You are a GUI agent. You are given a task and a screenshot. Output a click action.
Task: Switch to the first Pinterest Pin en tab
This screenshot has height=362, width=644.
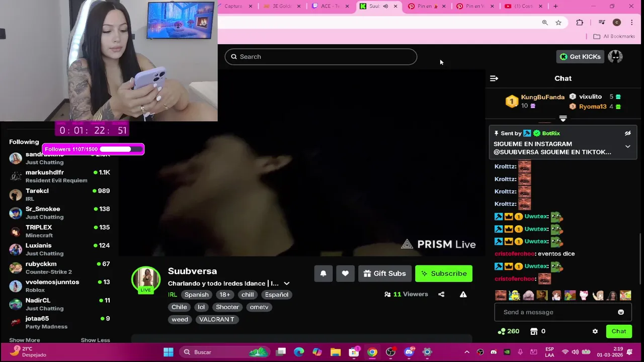[427, 6]
